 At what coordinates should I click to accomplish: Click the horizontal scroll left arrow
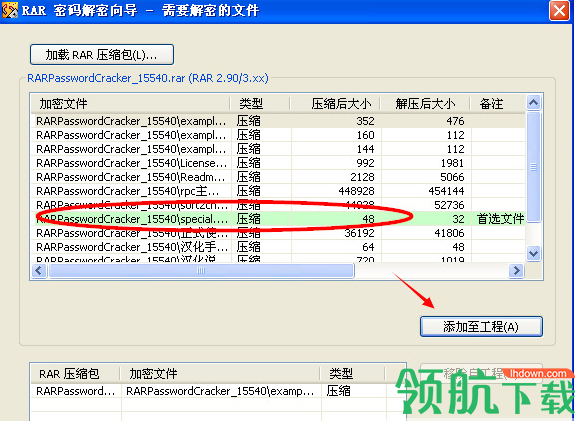[x=39, y=271]
